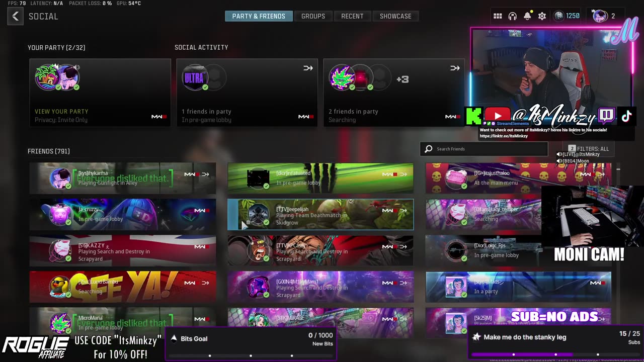Click the pink teddy bear avatar of Ja_cruzzy
Viewport: 644px width, 362px height.
coord(60,214)
